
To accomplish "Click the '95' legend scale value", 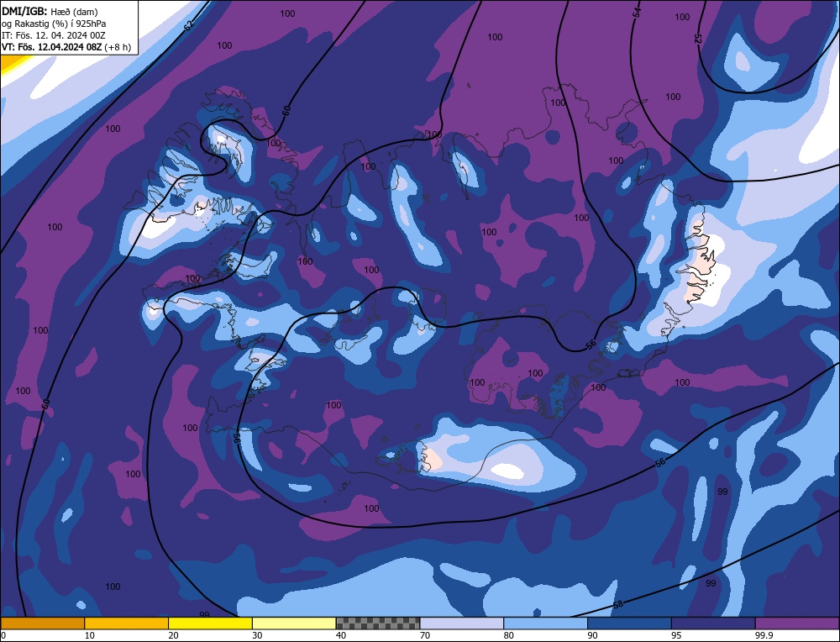I will (x=676, y=635).
